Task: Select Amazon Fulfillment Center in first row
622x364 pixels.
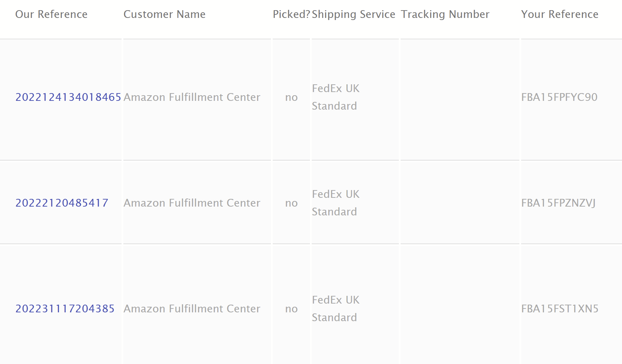Action: pyautogui.click(x=192, y=97)
